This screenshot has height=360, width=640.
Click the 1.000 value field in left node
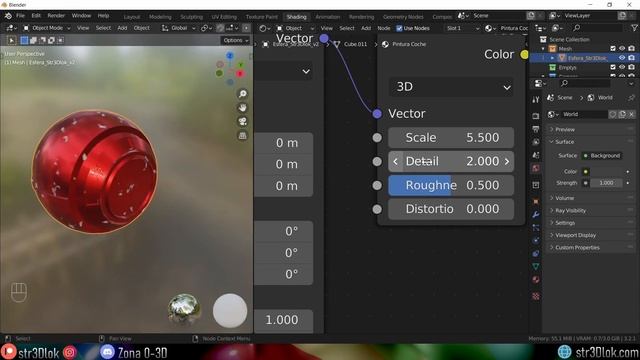[x=284, y=320]
